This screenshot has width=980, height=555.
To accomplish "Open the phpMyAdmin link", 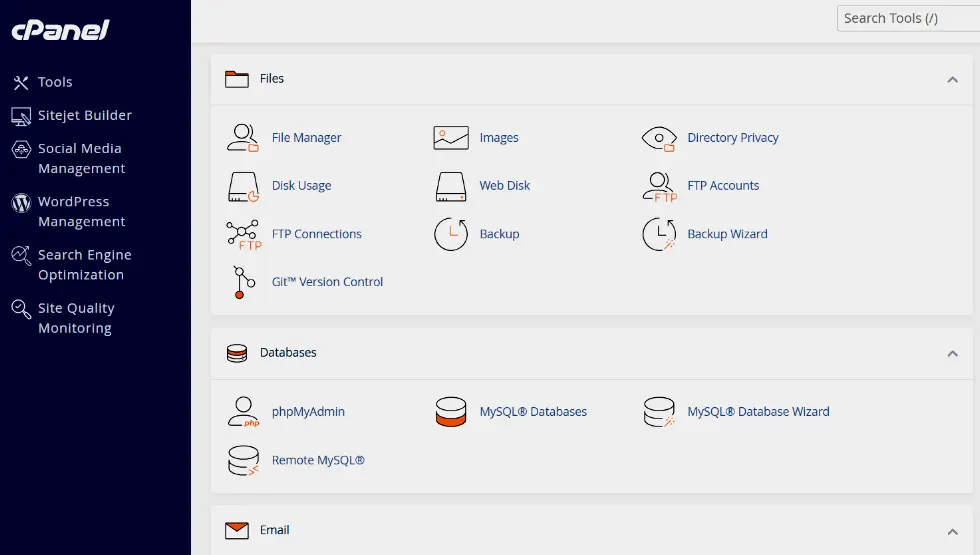I will point(308,412).
